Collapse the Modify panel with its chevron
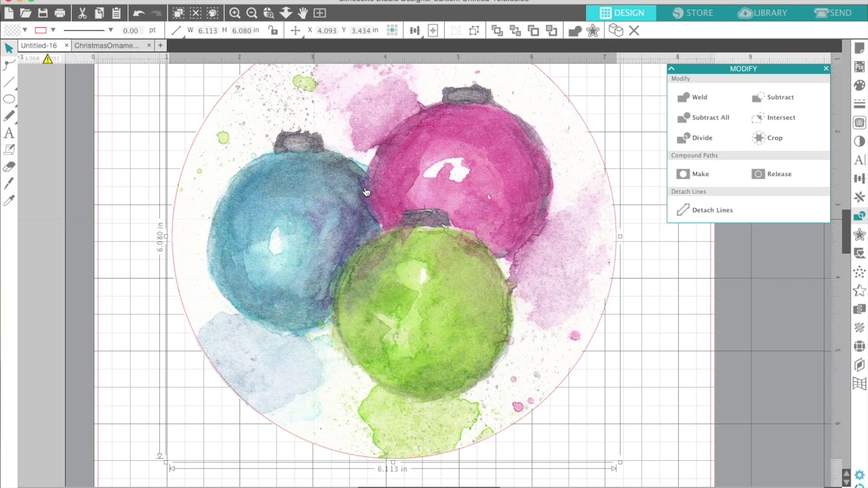Image resolution: width=868 pixels, height=488 pixels. (x=671, y=68)
